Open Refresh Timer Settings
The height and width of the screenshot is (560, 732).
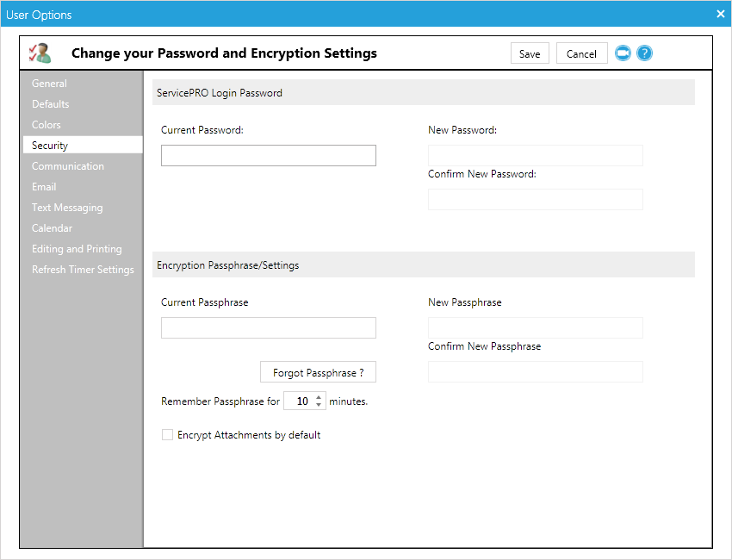coord(83,270)
